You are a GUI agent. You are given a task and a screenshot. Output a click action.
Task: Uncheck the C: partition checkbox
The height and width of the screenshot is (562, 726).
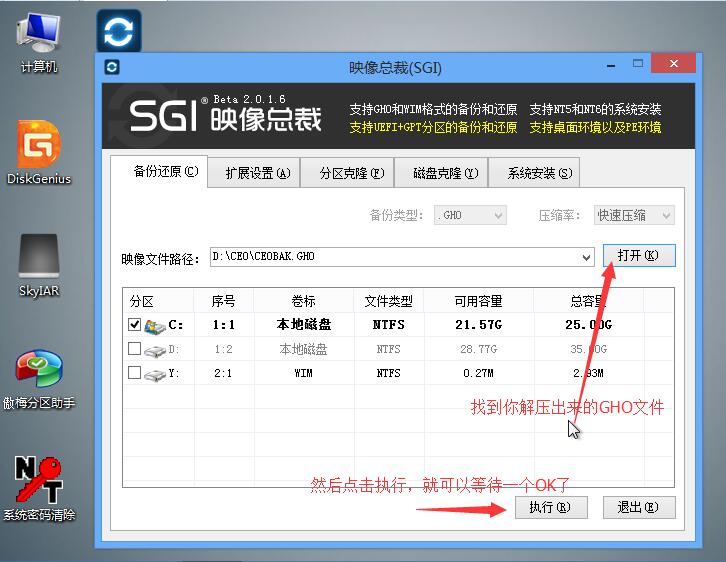point(134,325)
